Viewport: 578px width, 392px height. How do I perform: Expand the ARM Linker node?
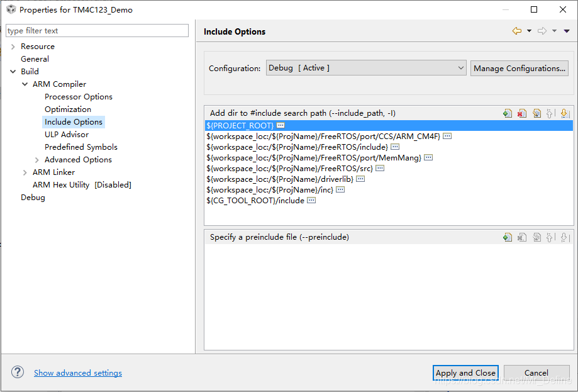tap(25, 172)
